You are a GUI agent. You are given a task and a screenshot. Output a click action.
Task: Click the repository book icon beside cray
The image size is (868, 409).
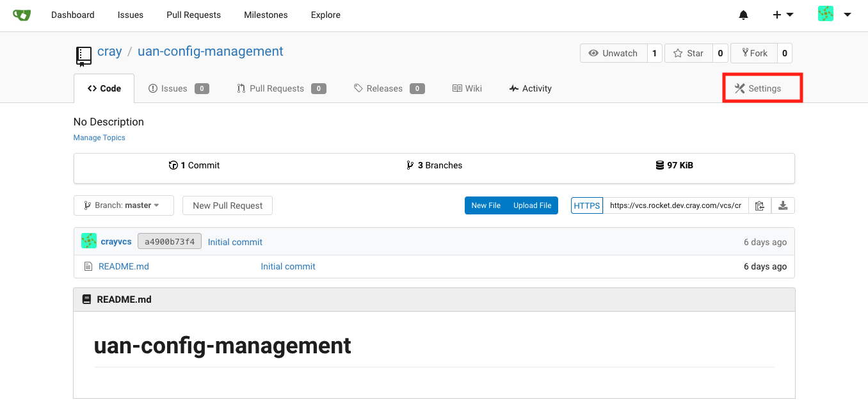tap(83, 56)
